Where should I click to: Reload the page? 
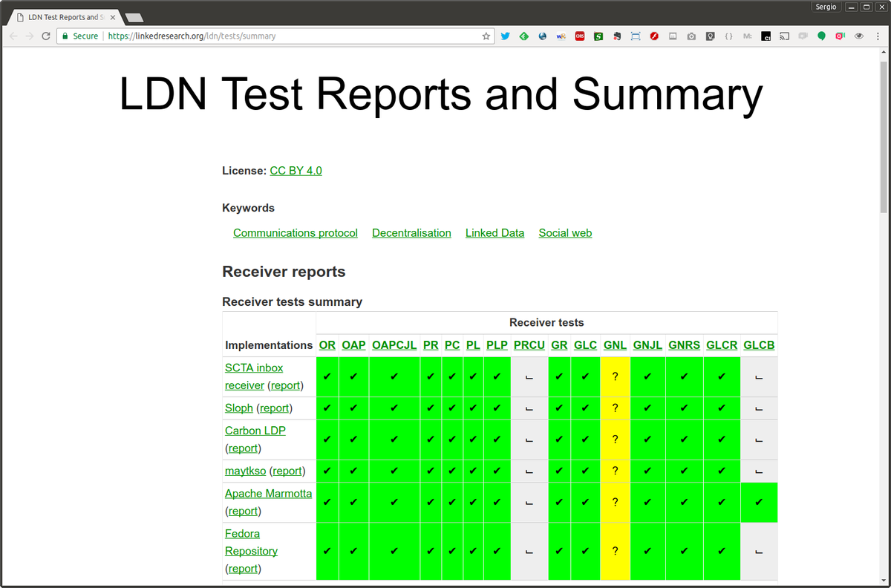click(x=46, y=36)
